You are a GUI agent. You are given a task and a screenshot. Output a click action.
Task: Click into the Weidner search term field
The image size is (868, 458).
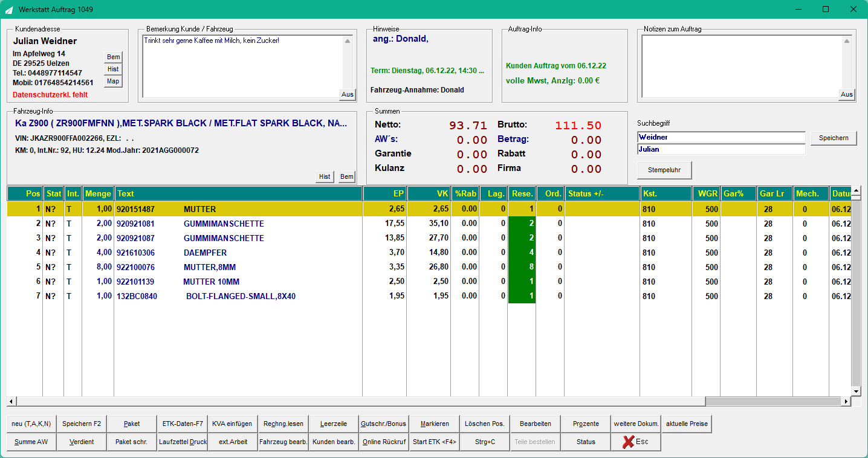pos(721,137)
